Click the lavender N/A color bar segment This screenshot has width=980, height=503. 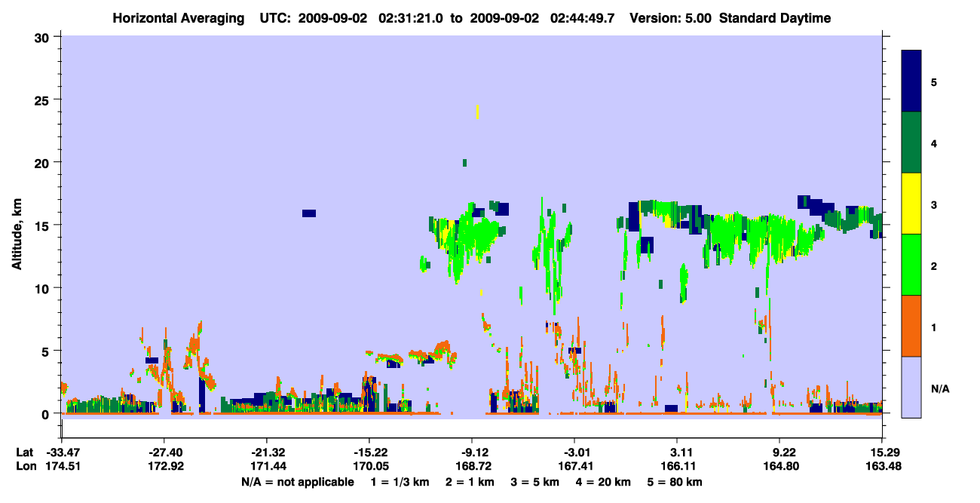tap(911, 387)
